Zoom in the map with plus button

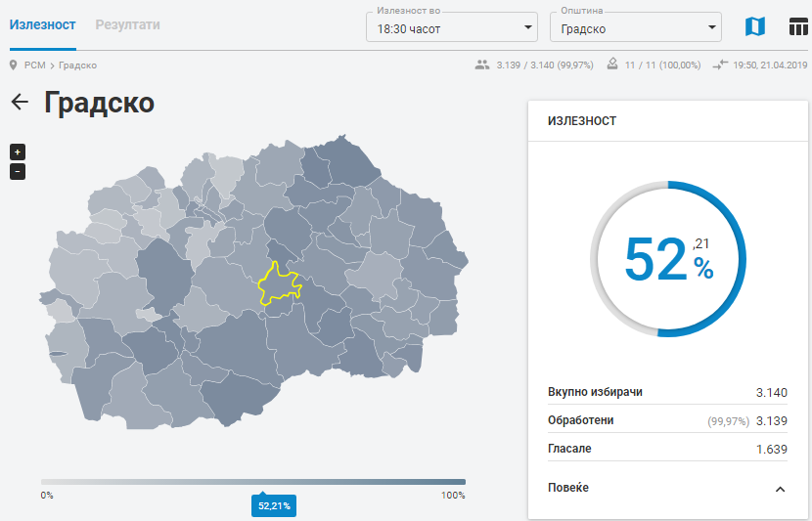pyautogui.click(x=18, y=152)
